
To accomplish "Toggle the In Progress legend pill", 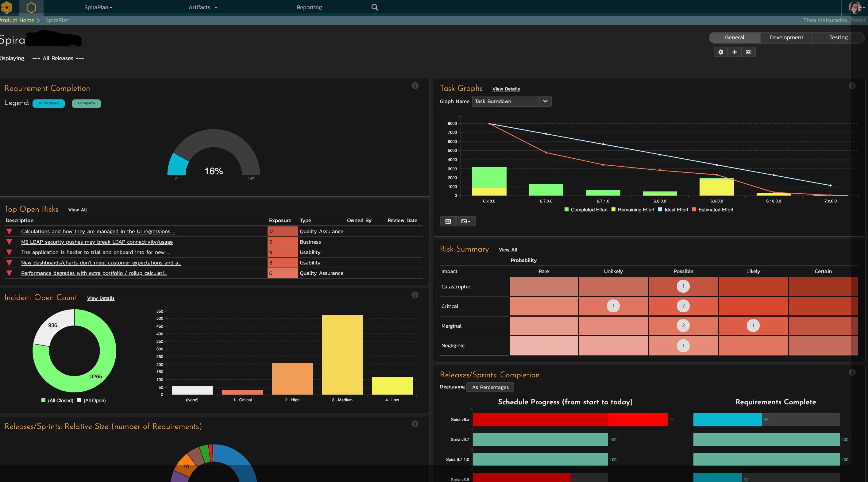I will [x=48, y=103].
